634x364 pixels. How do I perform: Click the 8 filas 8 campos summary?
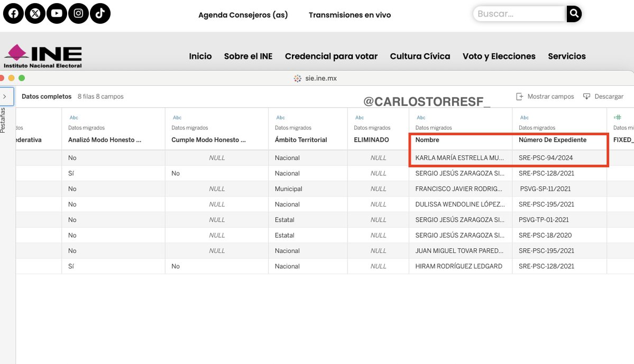click(100, 97)
